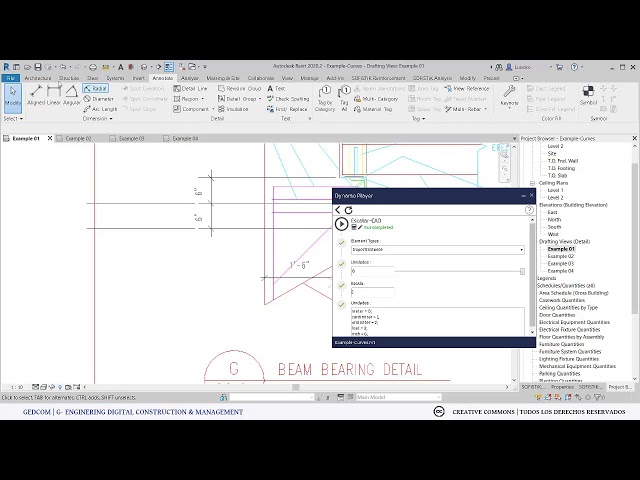The image size is (640, 480).
Task: Open Find/Replace text tool
Action: (x=287, y=109)
